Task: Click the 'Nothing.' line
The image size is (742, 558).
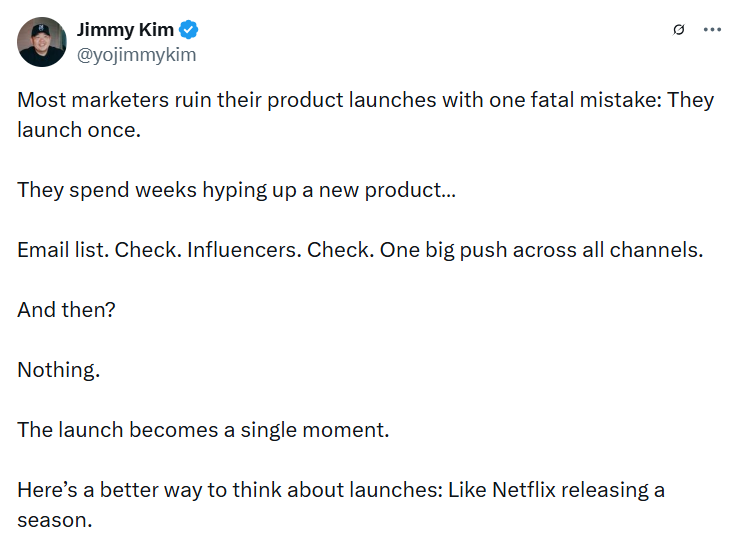Action: (59, 370)
